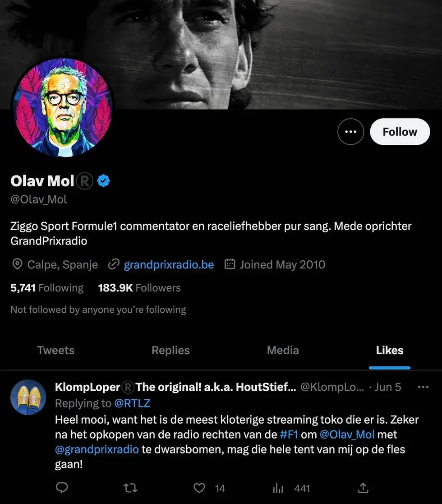
Task: Open the profile more options menu beside Follow
Action: pyautogui.click(x=350, y=132)
